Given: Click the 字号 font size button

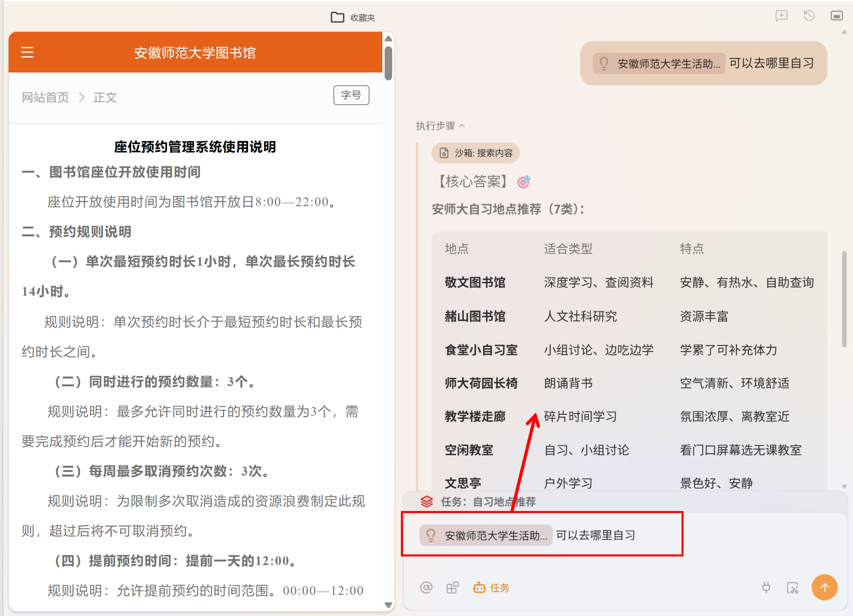Looking at the screenshot, I should pos(351,95).
